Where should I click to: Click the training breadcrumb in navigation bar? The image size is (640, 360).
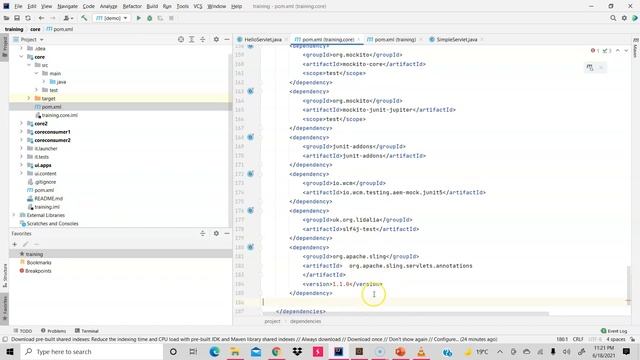(x=14, y=29)
